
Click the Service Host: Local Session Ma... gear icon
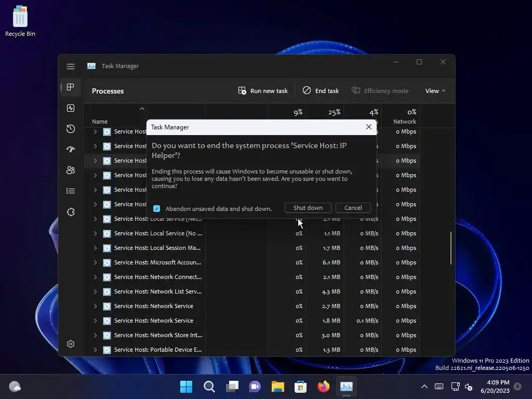click(107, 248)
